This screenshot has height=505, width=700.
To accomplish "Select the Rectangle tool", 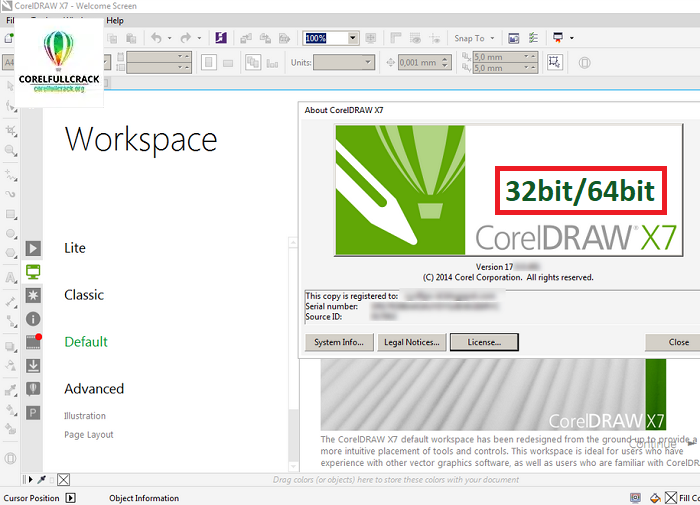I will 11,214.
